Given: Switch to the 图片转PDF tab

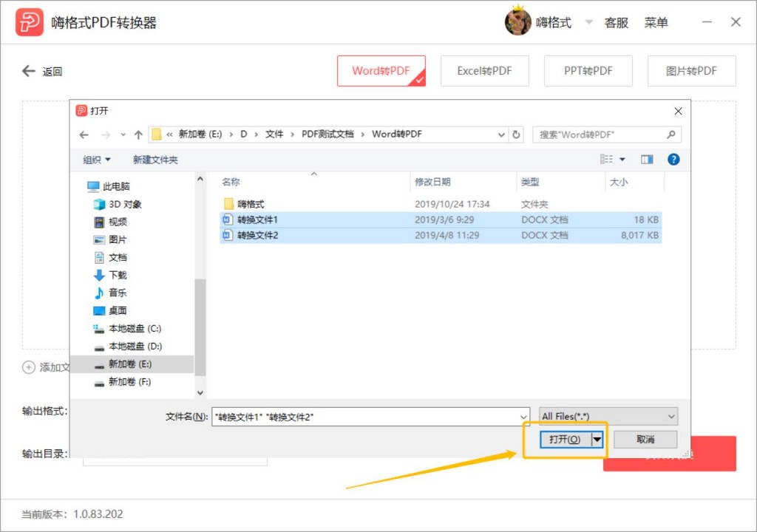Looking at the screenshot, I should tap(692, 70).
